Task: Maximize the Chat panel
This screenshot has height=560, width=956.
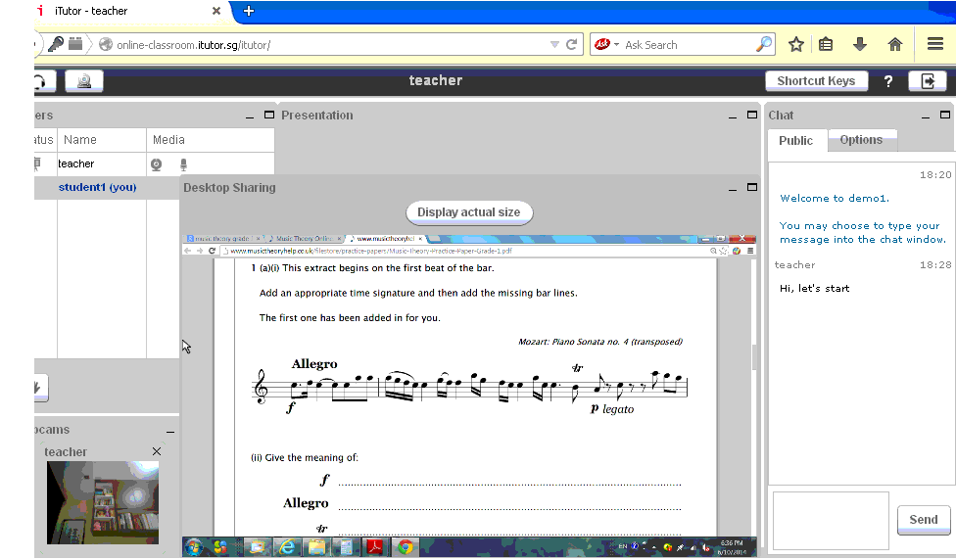Action: [x=945, y=115]
